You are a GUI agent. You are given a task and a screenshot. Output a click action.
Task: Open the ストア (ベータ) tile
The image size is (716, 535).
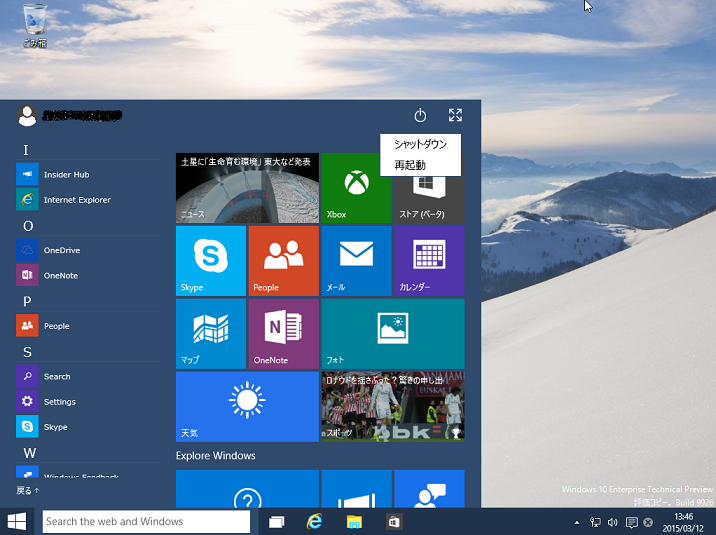[429, 199]
